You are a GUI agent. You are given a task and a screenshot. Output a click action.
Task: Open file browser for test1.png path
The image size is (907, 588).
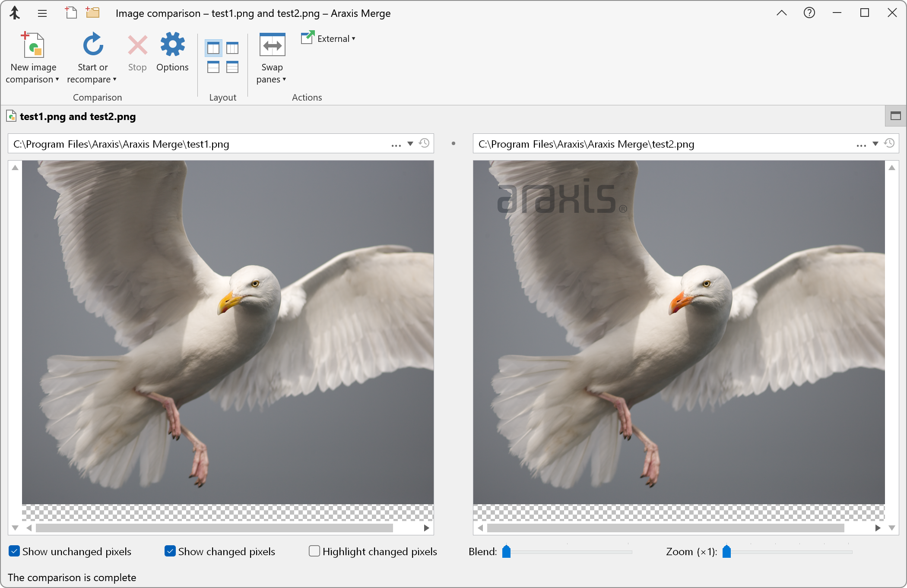point(396,144)
